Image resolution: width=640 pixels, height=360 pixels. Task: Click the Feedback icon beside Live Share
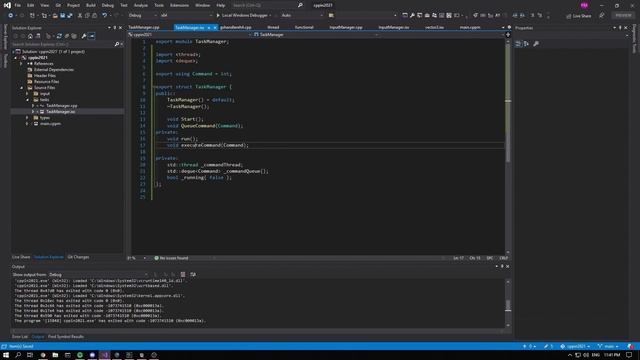point(602,16)
